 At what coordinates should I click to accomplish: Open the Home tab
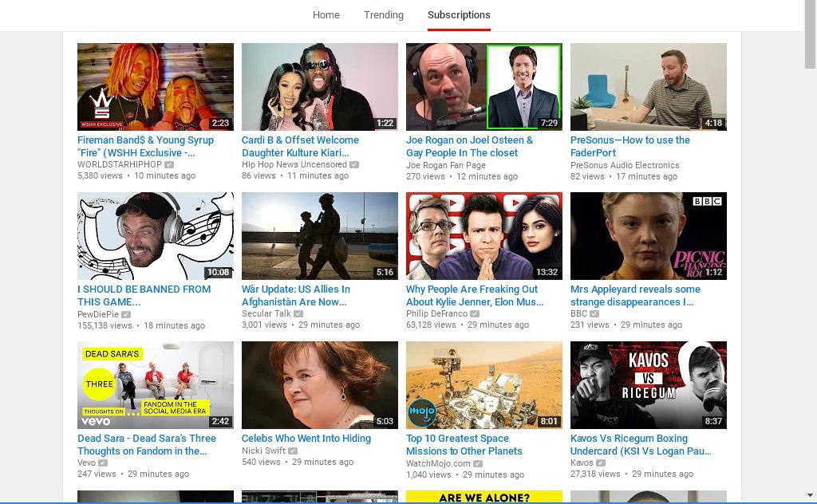(326, 15)
